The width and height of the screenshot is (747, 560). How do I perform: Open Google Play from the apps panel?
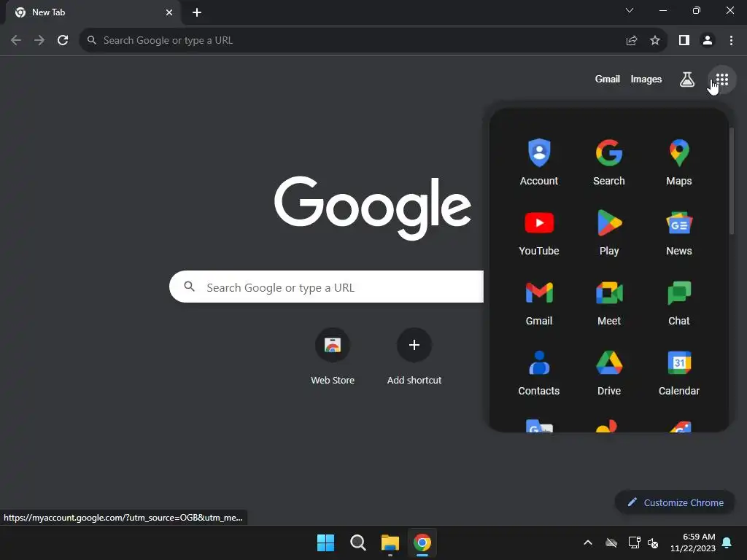[x=609, y=232]
